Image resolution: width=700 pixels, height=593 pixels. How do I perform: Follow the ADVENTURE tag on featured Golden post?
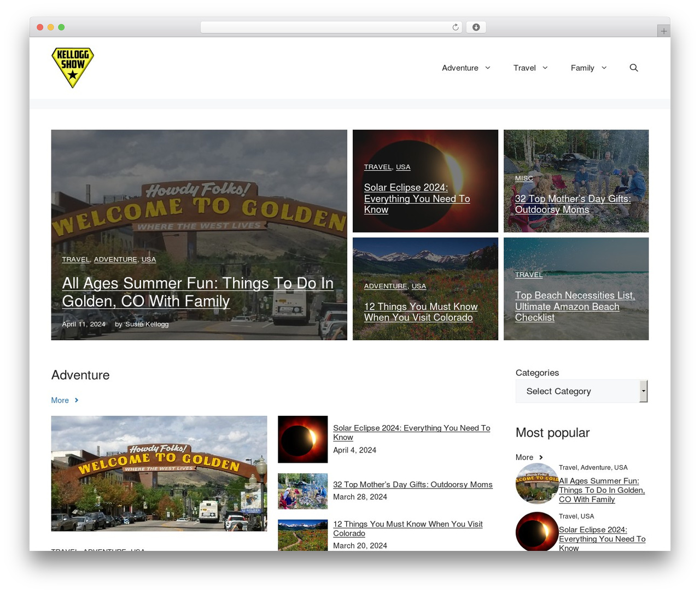115,259
